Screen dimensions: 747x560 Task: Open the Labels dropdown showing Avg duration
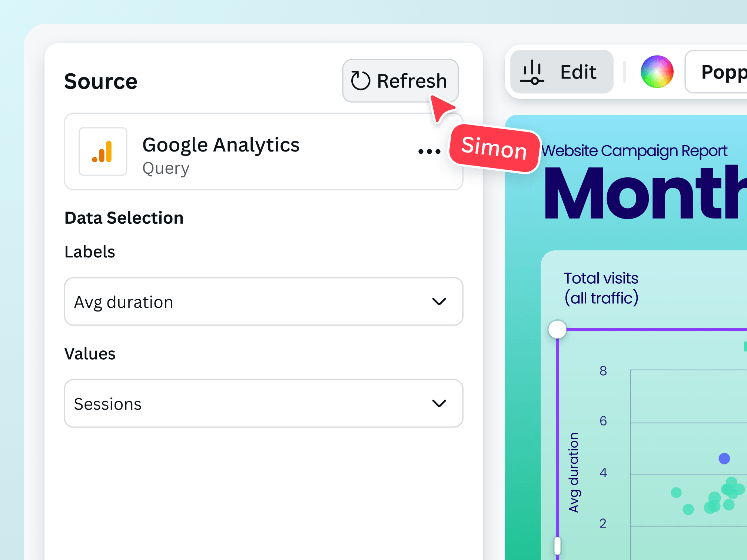263,301
